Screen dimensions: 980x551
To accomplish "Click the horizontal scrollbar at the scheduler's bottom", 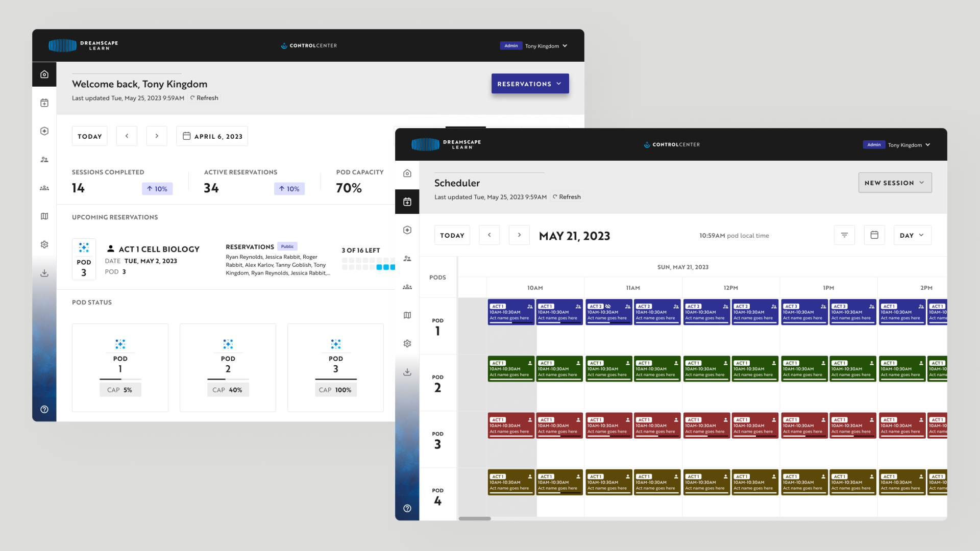I will 475,518.
